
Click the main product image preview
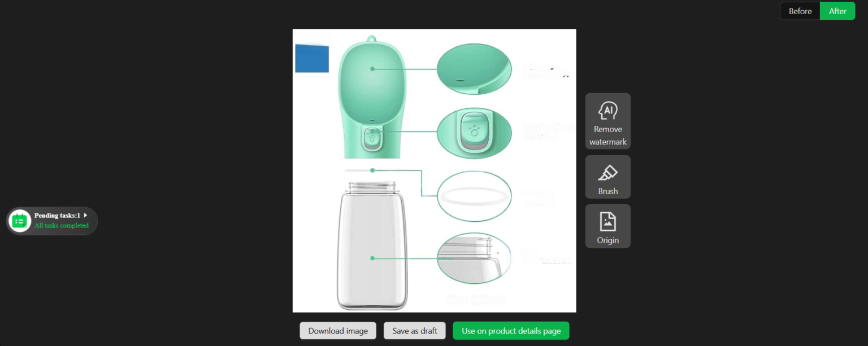pos(434,170)
